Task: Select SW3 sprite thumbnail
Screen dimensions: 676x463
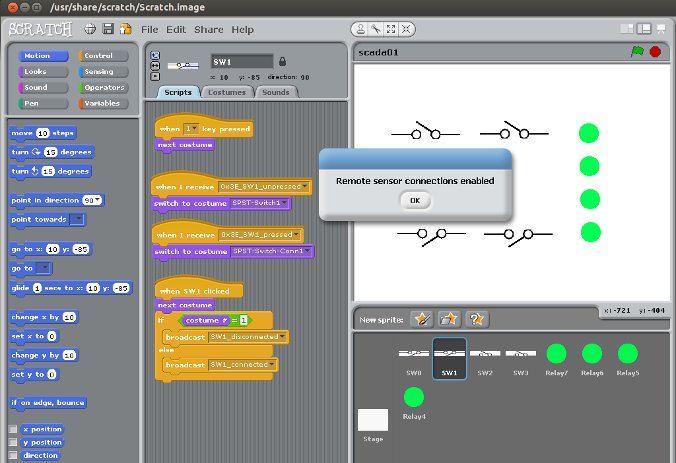Action: click(x=521, y=359)
